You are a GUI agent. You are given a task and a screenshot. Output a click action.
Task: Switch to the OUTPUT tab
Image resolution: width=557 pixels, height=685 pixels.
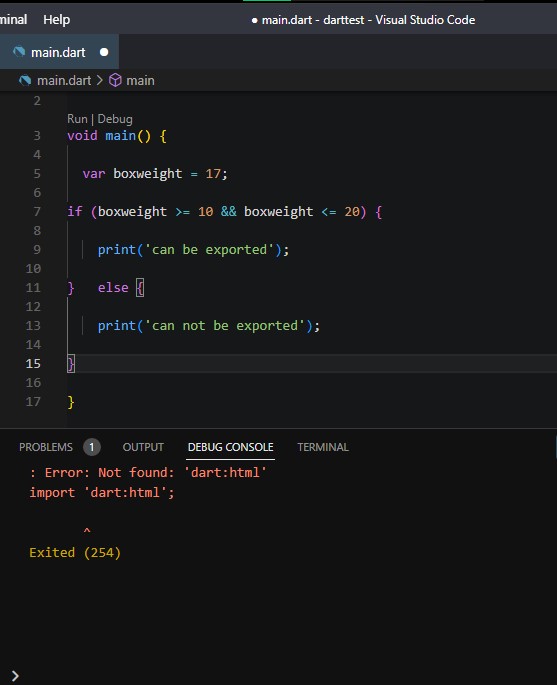click(143, 447)
